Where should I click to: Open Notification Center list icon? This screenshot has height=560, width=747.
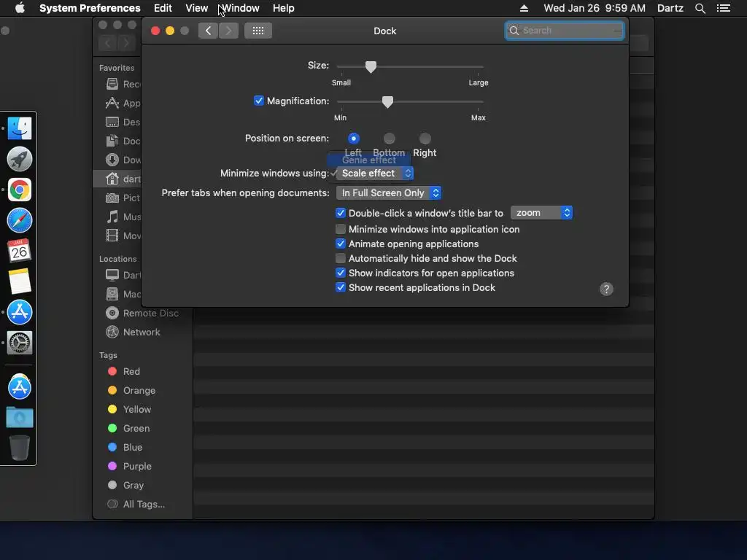[x=723, y=8]
